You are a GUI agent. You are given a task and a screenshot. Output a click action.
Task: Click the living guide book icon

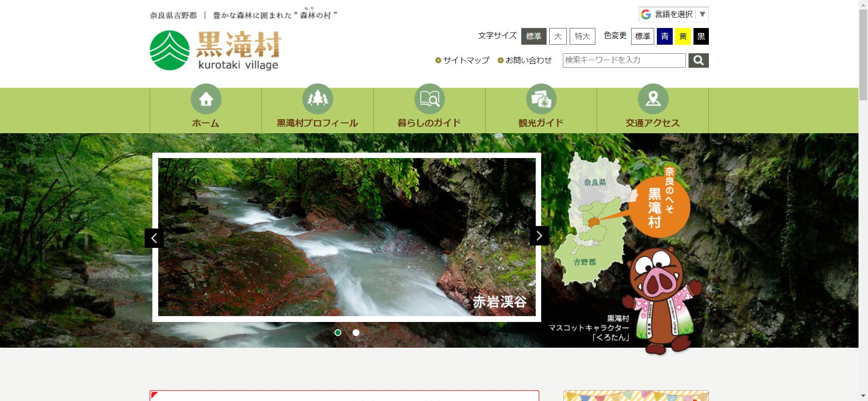pos(429,99)
